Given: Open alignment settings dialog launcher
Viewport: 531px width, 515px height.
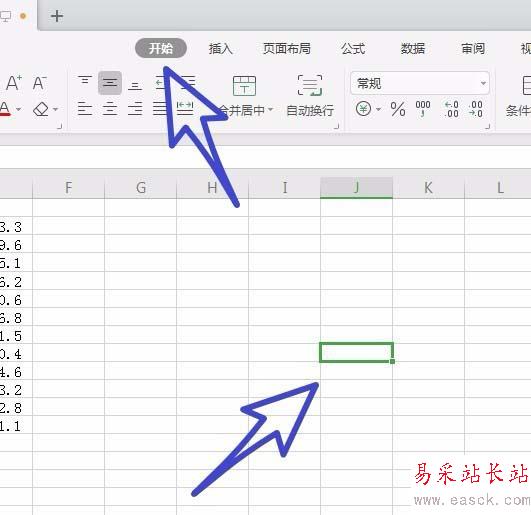Looking at the screenshot, I should click(336, 127).
